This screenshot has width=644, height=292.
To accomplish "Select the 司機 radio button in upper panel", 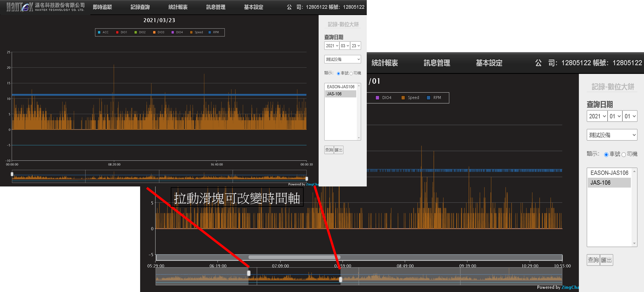I will point(351,73).
